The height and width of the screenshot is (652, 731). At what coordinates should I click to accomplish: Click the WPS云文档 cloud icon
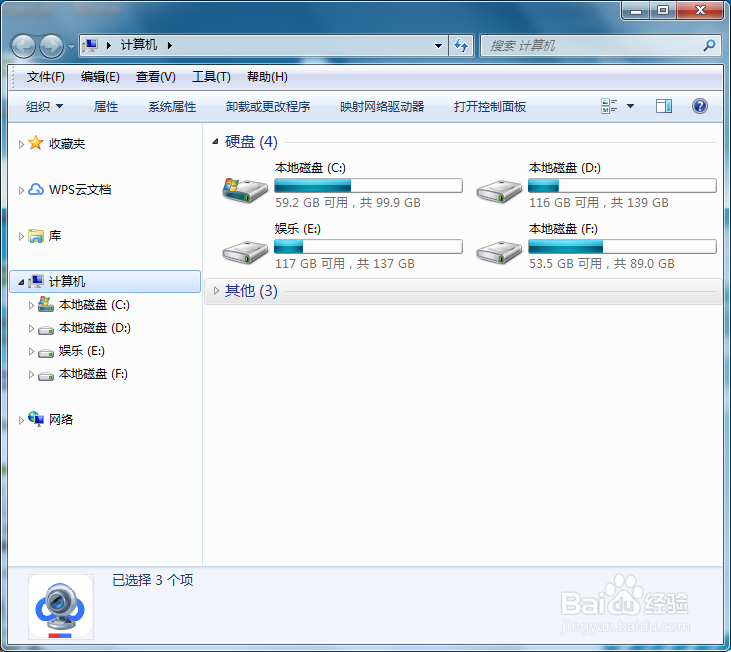click(x=36, y=189)
